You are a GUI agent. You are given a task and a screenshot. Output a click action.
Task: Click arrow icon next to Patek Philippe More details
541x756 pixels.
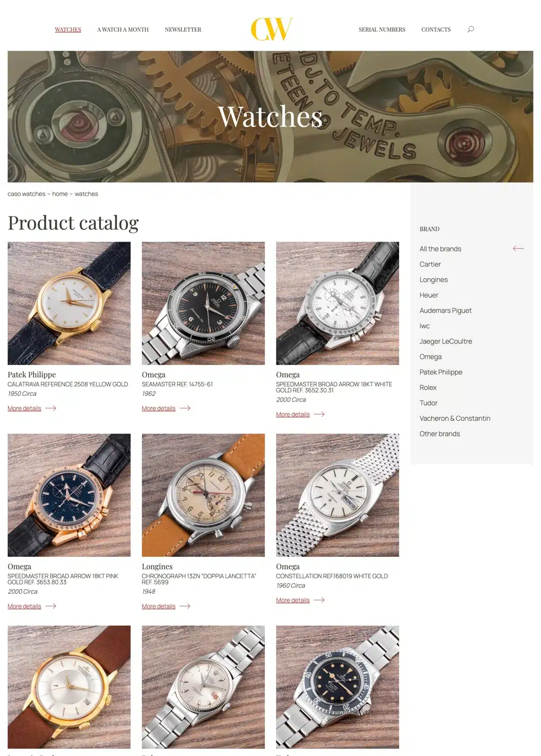coord(51,408)
